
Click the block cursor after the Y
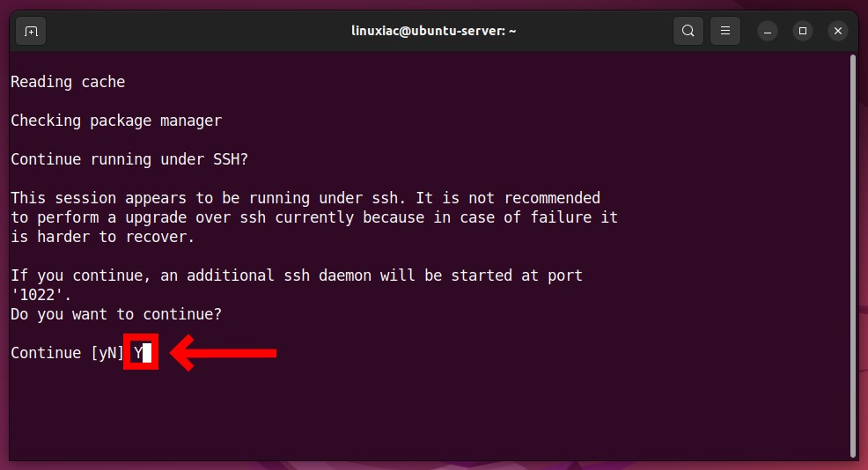click(147, 353)
